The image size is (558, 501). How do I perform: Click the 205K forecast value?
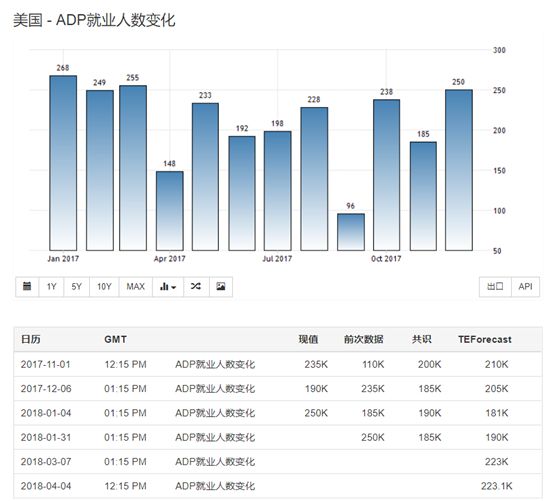(x=496, y=389)
